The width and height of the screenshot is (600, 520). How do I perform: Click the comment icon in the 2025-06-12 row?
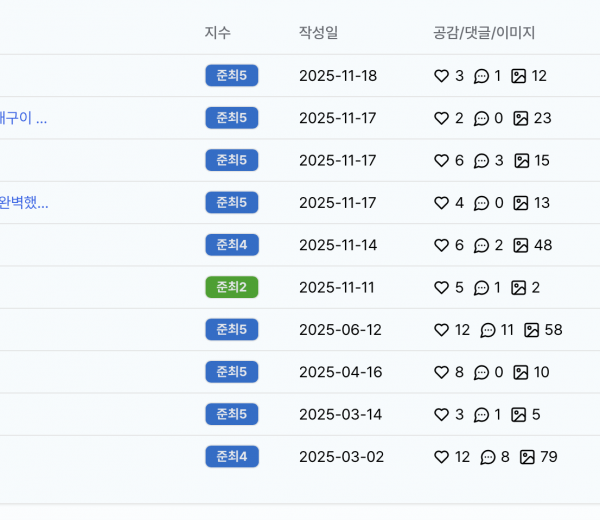click(488, 330)
